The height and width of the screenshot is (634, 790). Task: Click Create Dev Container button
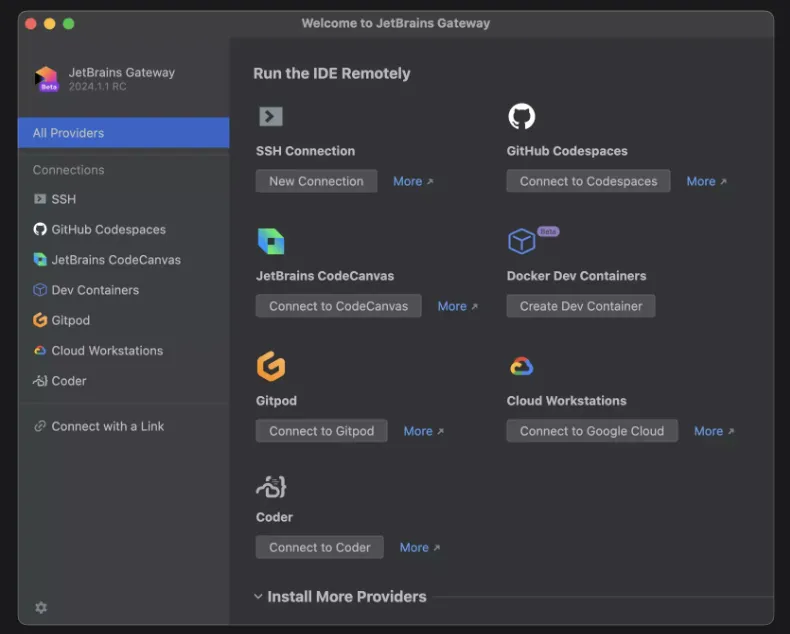coord(581,306)
